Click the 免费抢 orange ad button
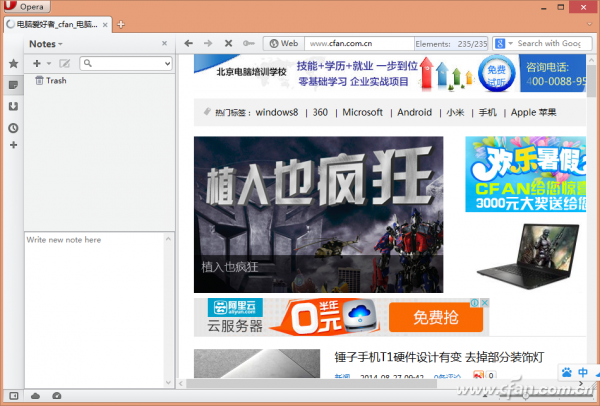600x406 pixels. tap(436, 317)
